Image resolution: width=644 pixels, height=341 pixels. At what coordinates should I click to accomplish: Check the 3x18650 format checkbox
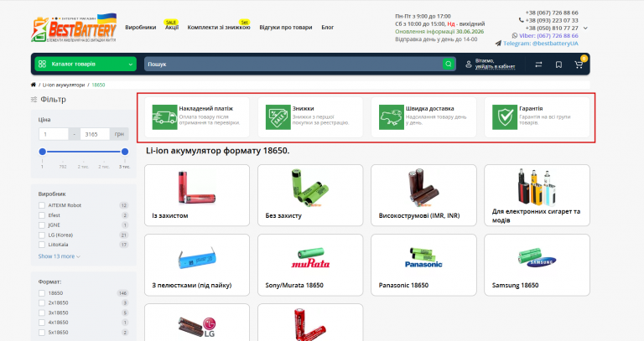tap(41, 313)
